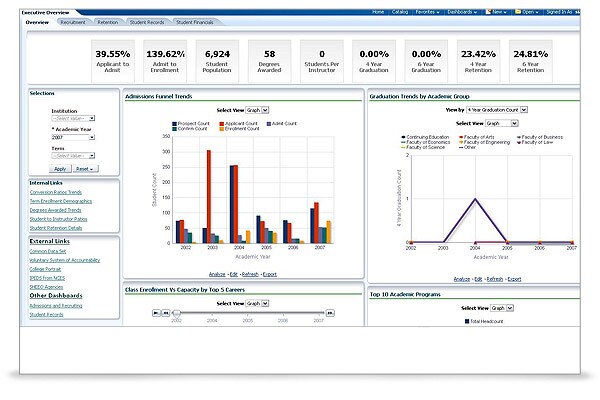Open the Term dropdown in Selections
The height and width of the screenshot is (400, 600).
click(x=73, y=156)
